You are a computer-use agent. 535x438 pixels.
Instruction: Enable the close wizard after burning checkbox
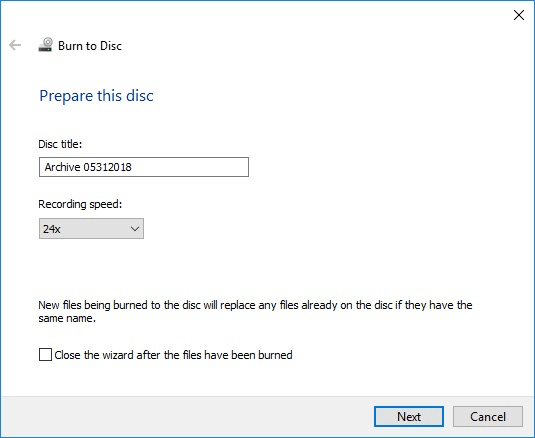pyautogui.click(x=45, y=355)
